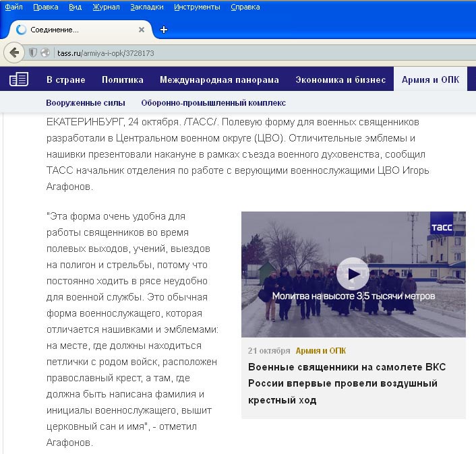Open the Справка menu
The height and width of the screenshot is (454, 476).
[245, 7]
